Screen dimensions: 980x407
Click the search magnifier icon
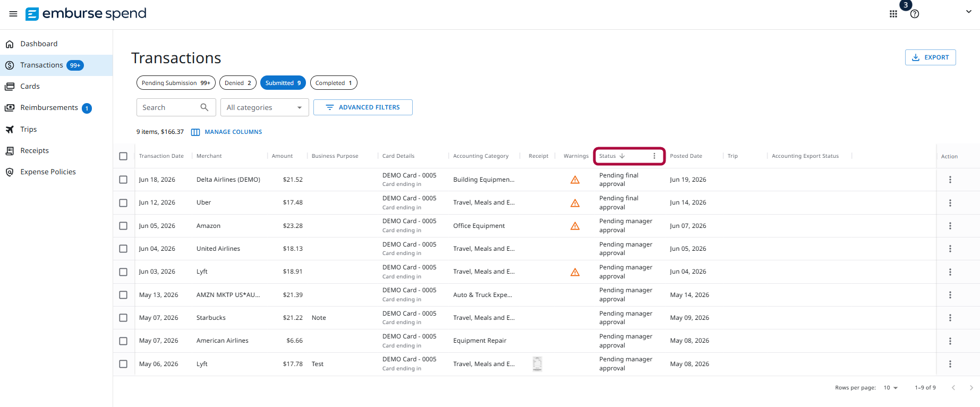pyautogui.click(x=204, y=107)
